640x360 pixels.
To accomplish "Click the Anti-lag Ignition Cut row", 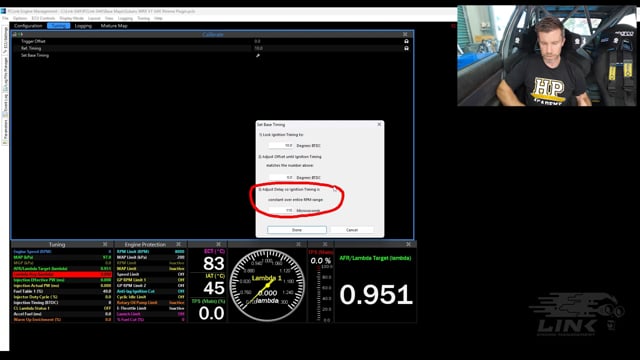I will 151,291.
